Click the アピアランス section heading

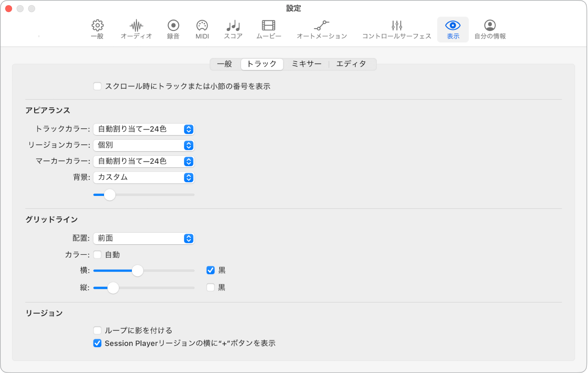48,110
